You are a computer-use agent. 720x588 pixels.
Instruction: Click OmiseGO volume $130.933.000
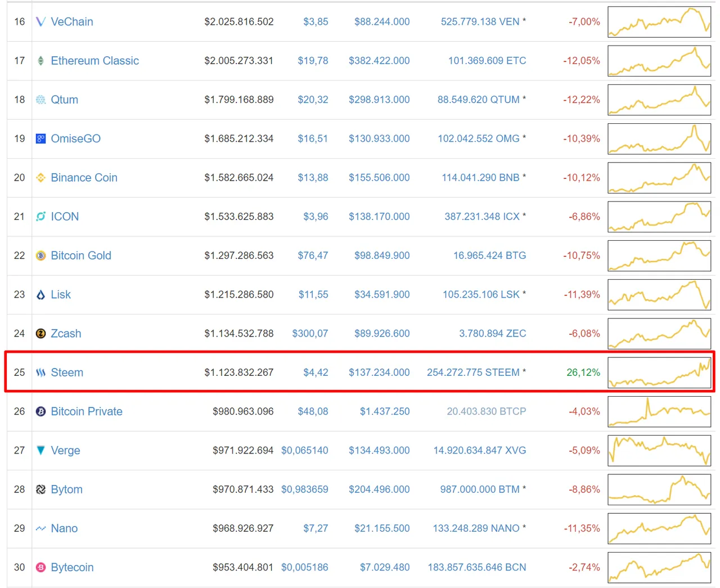coord(379,138)
